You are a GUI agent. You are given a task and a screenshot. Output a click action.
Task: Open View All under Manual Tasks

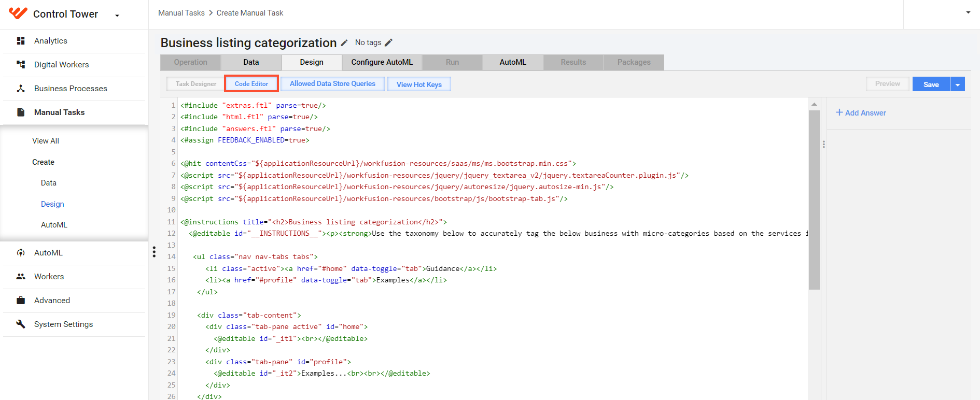(46, 141)
